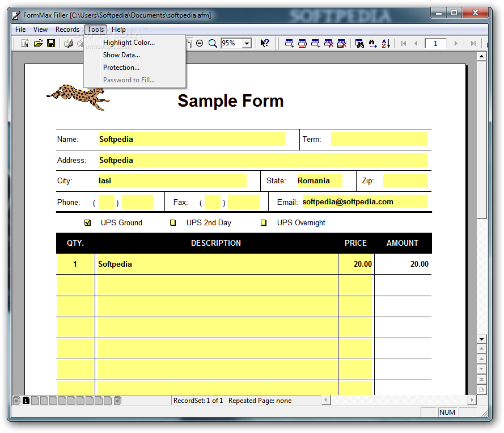Viewport: 504px width, 433px height.
Task: Click the third add-record toolbar icon
Action: (x=316, y=43)
